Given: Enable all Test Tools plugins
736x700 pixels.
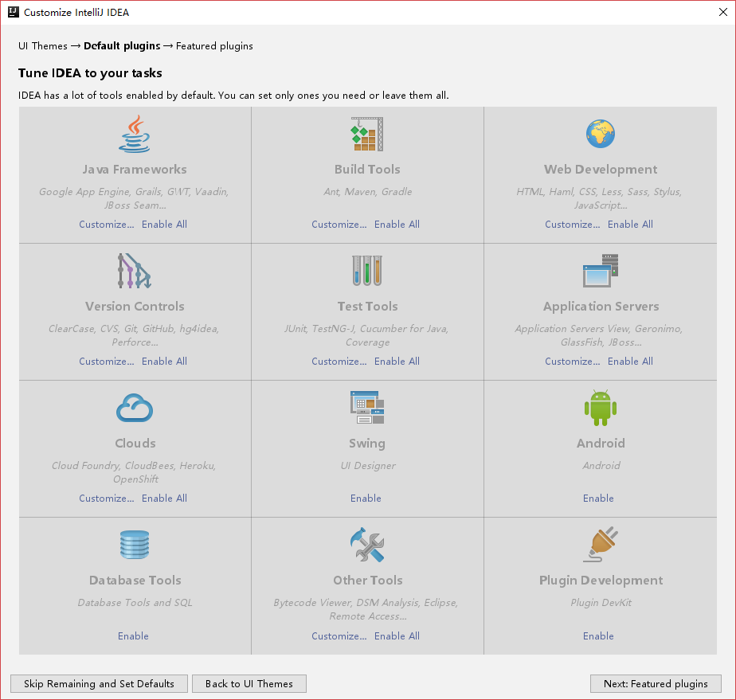Looking at the screenshot, I should 397,362.
